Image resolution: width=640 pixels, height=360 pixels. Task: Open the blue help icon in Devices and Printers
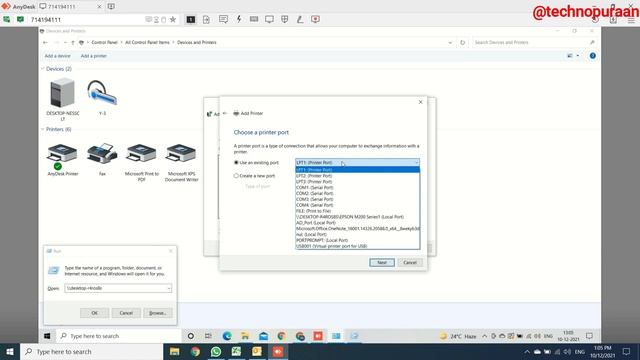tap(593, 56)
